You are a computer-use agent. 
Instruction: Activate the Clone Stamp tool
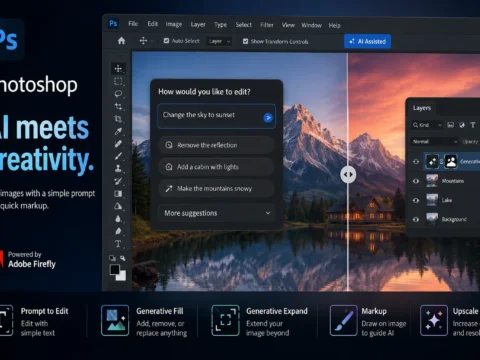[x=118, y=169]
